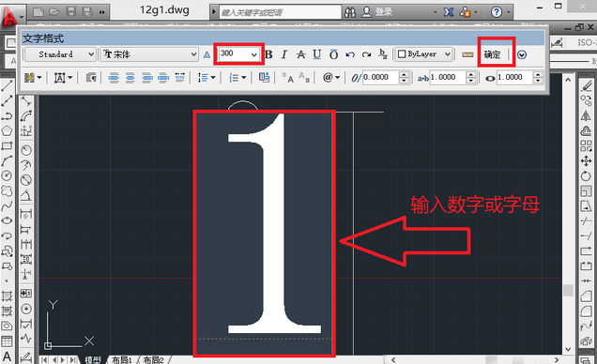Select the Offset tool
Image resolution: width=597 pixels, height=364 pixels.
pos(587,130)
